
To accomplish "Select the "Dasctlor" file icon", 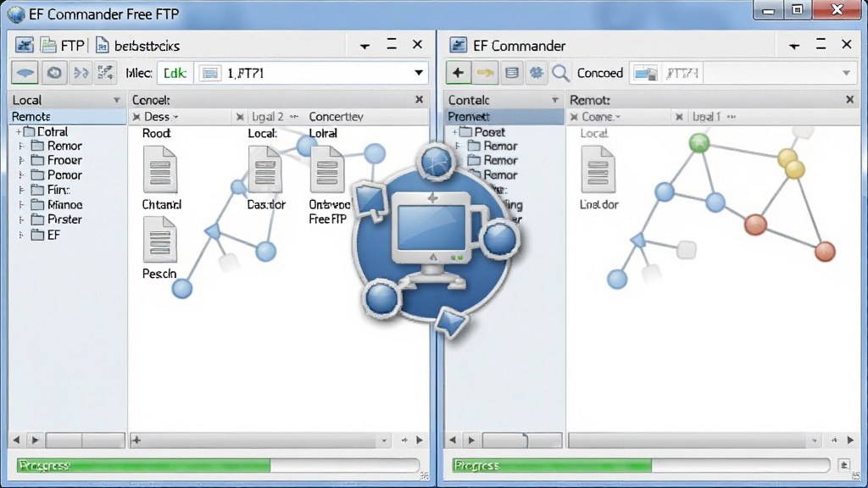I will pyautogui.click(x=265, y=169).
